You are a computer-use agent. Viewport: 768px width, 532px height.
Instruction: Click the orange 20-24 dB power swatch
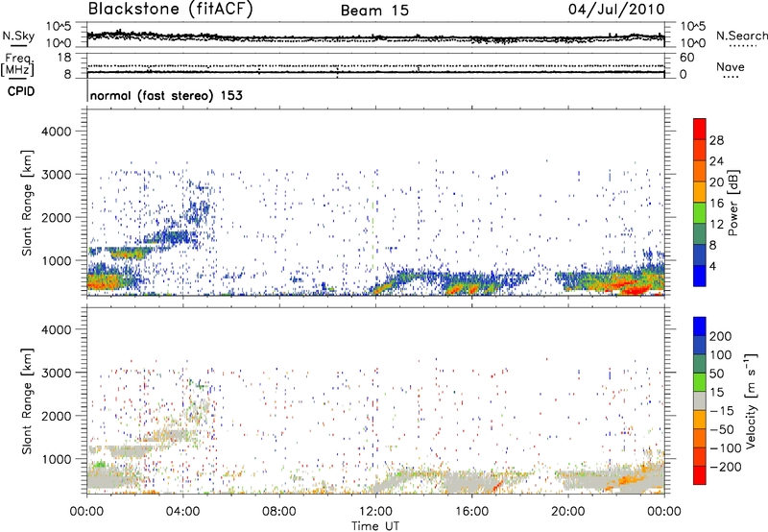(x=700, y=171)
